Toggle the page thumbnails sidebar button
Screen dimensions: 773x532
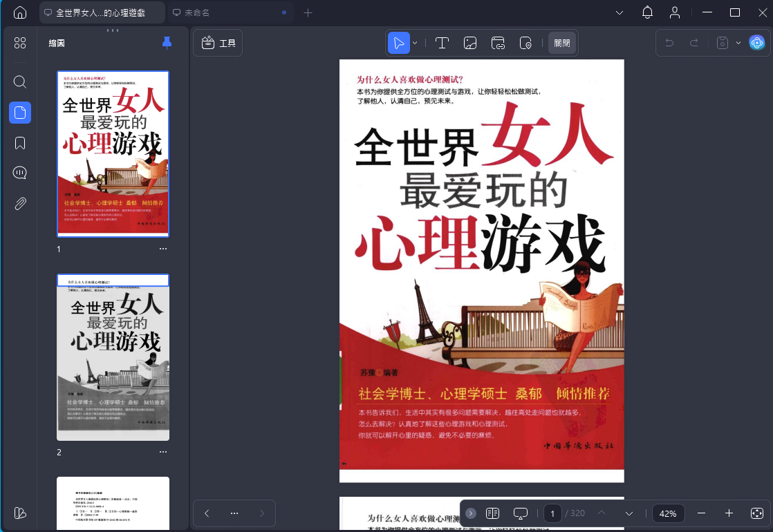(20, 112)
